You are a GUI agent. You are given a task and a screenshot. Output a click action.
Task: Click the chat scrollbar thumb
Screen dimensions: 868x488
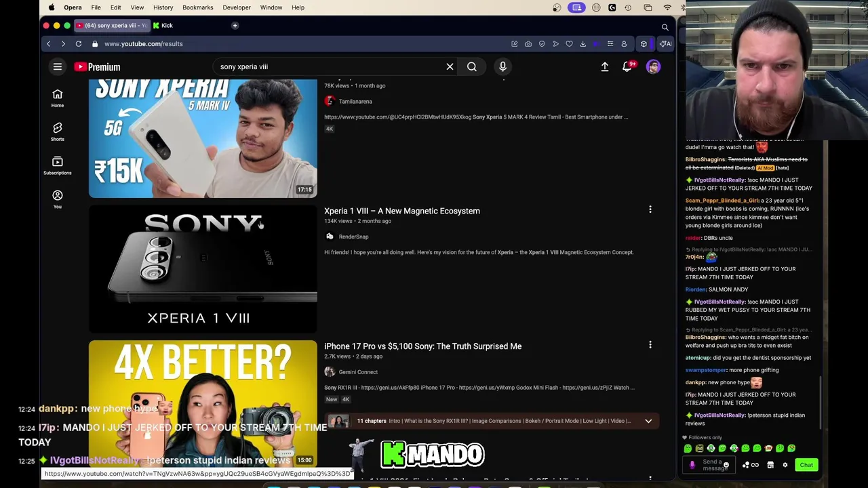click(x=821, y=403)
